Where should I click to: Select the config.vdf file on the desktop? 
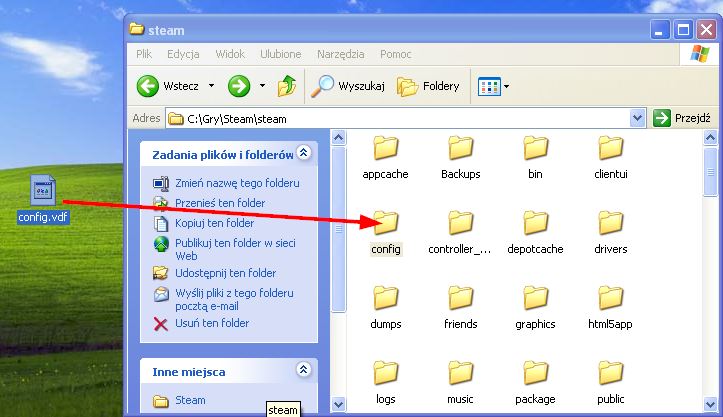pyautogui.click(x=43, y=199)
